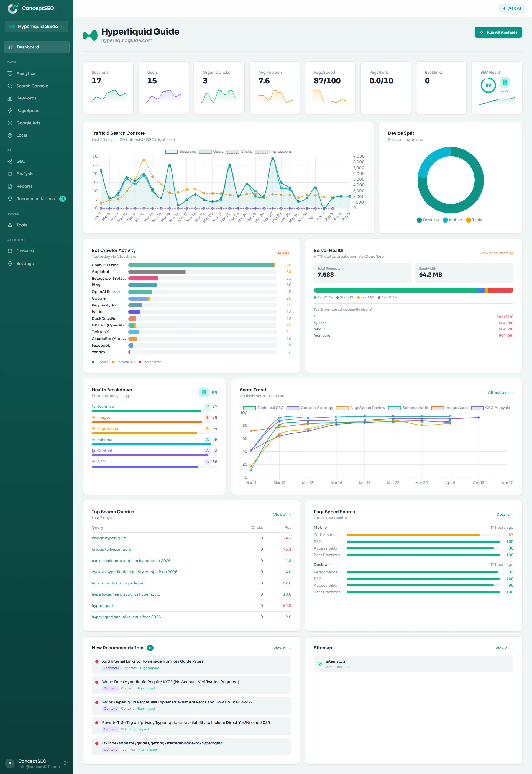The height and width of the screenshot is (774, 532).
Task: Click the Reports document icon
Action: (10, 186)
